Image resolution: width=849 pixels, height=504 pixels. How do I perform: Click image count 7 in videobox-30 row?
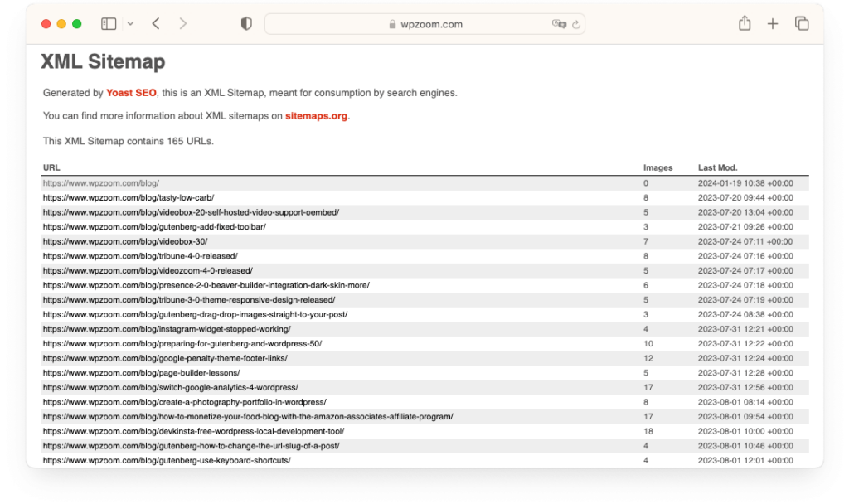[x=646, y=241]
